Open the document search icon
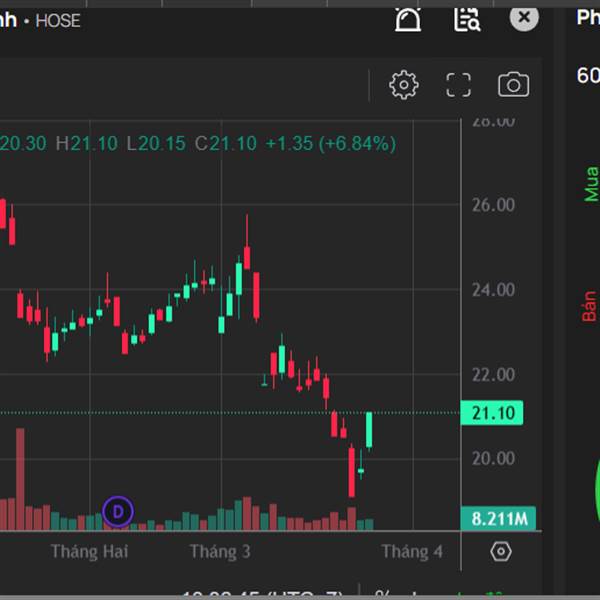Screen dimensions: 600x600 coord(467,20)
